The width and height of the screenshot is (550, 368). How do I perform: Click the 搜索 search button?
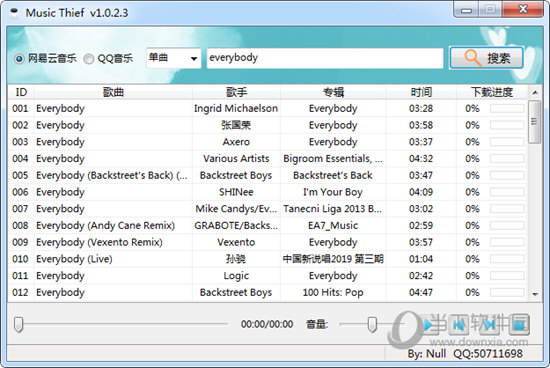click(487, 58)
